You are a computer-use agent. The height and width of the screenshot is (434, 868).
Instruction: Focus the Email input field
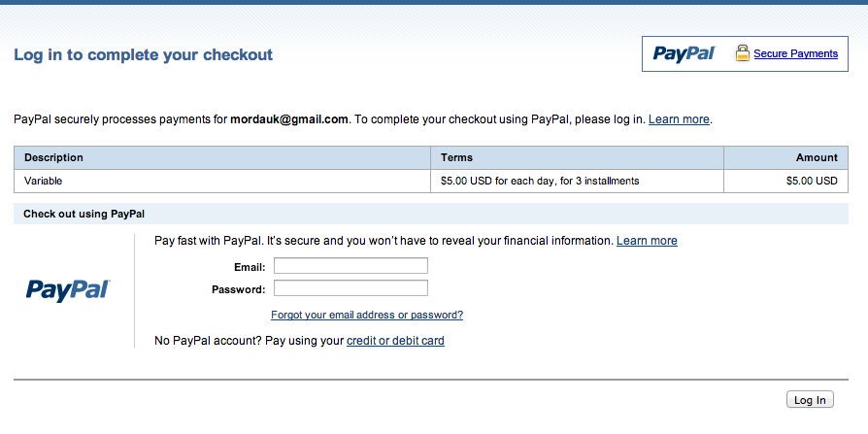351,266
